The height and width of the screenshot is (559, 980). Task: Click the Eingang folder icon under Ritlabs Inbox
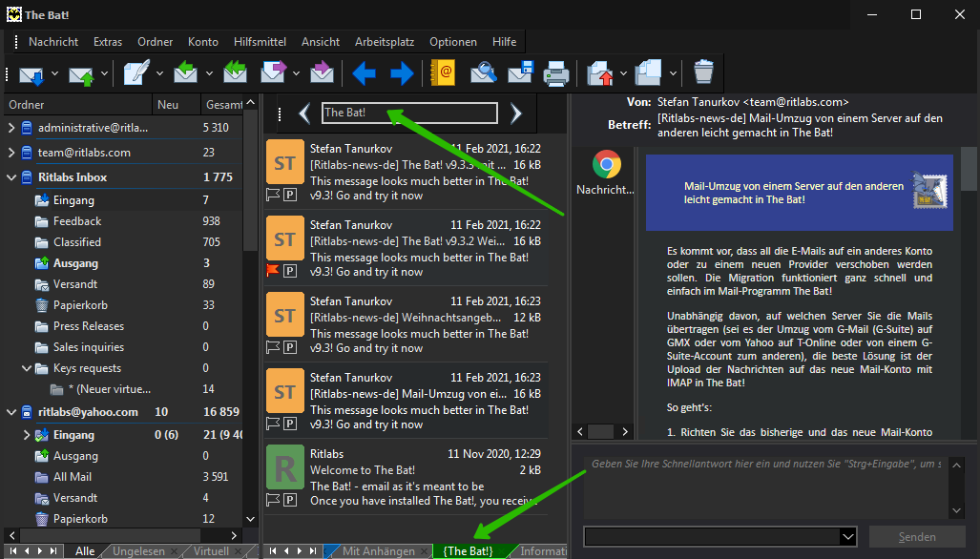[x=42, y=200]
